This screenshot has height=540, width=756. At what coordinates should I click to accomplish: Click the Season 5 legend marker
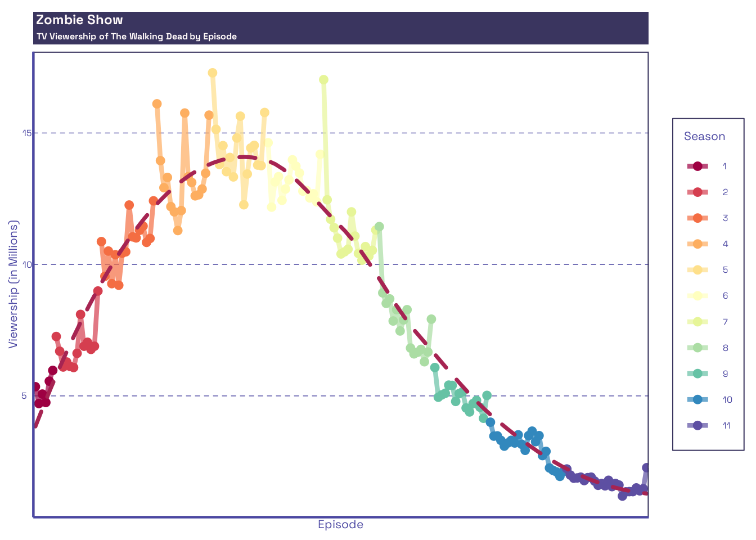[697, 270]
